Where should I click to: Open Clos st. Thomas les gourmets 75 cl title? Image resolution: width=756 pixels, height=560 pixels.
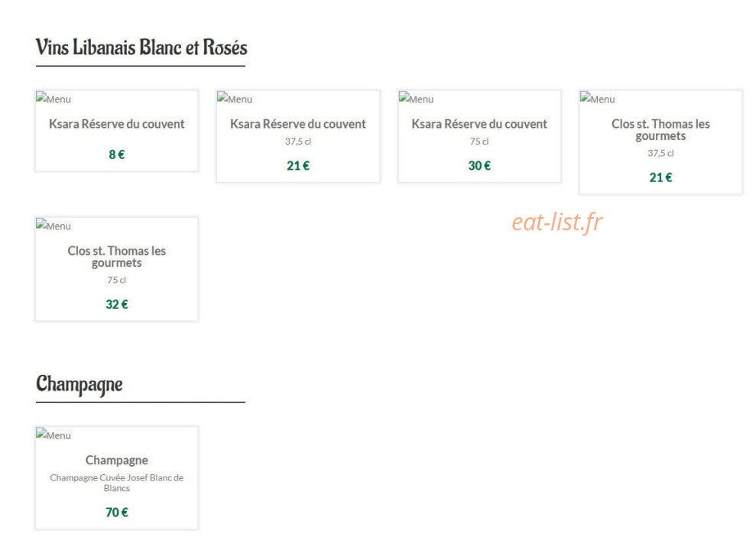[117, 256]
